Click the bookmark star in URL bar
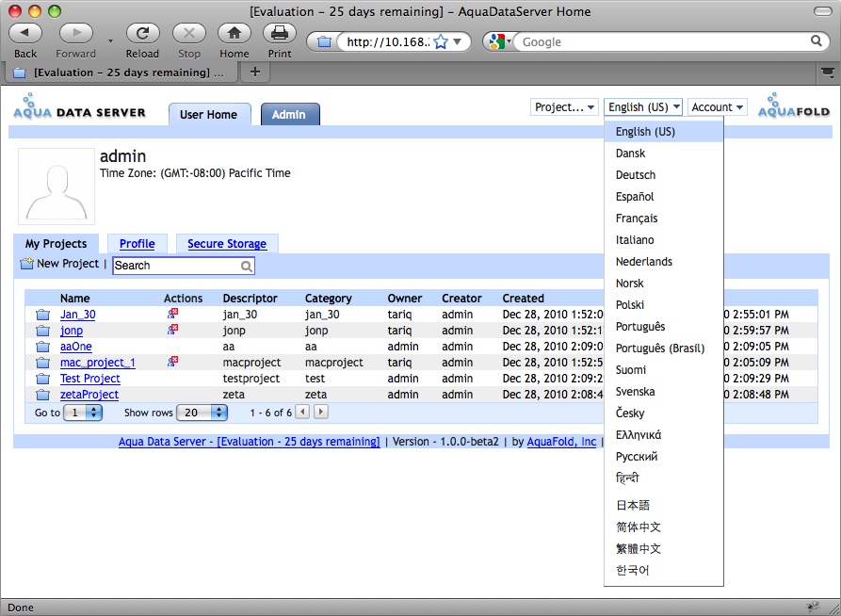 (440, 42)
